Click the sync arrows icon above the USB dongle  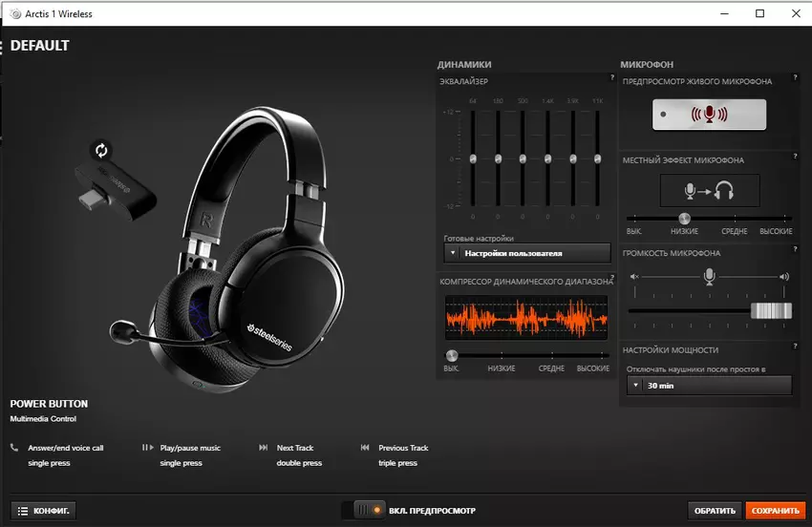101,150
